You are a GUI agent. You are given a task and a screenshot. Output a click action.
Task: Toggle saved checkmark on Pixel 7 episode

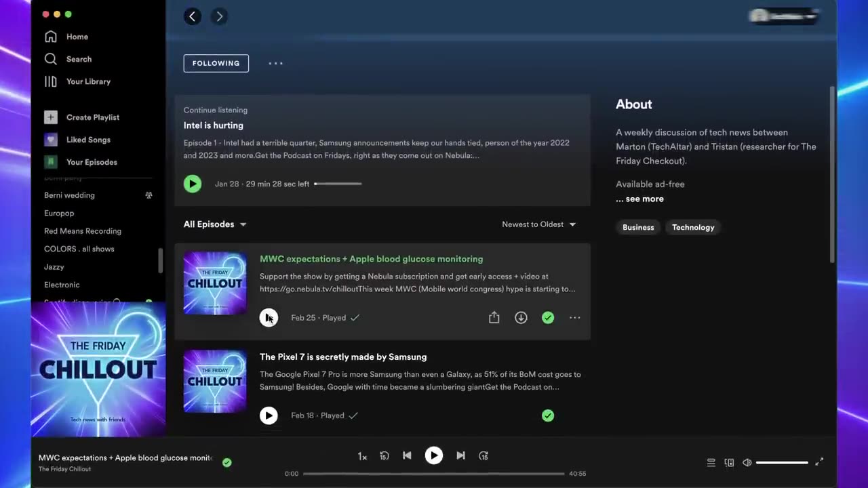click(548, 415)
